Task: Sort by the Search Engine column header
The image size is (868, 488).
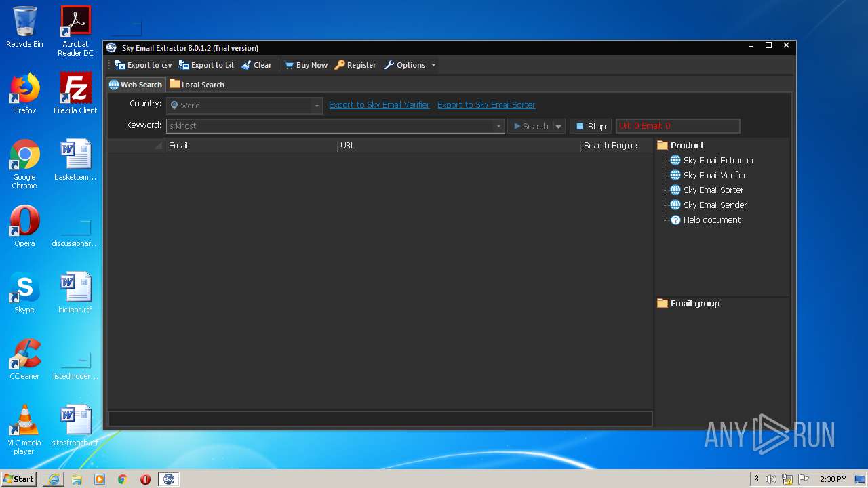Action: pyautogui.click(x=616, y=145)
